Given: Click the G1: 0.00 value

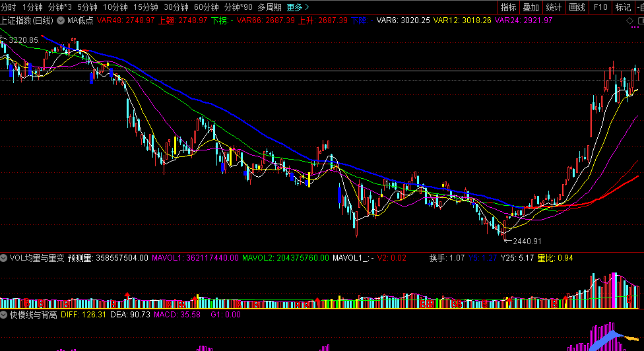Looking at the screenshot, I should coord(226,315).
